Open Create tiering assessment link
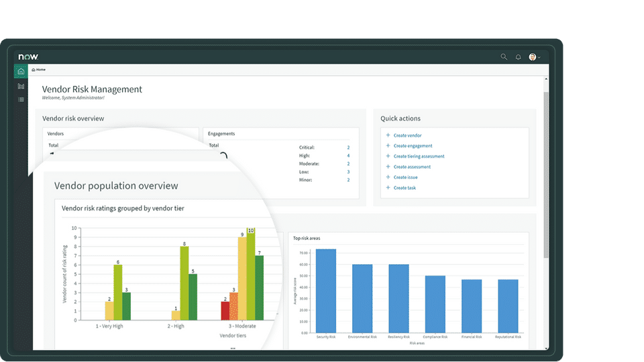The height and width of the screenshot is (362, 644). click(419, 156)
